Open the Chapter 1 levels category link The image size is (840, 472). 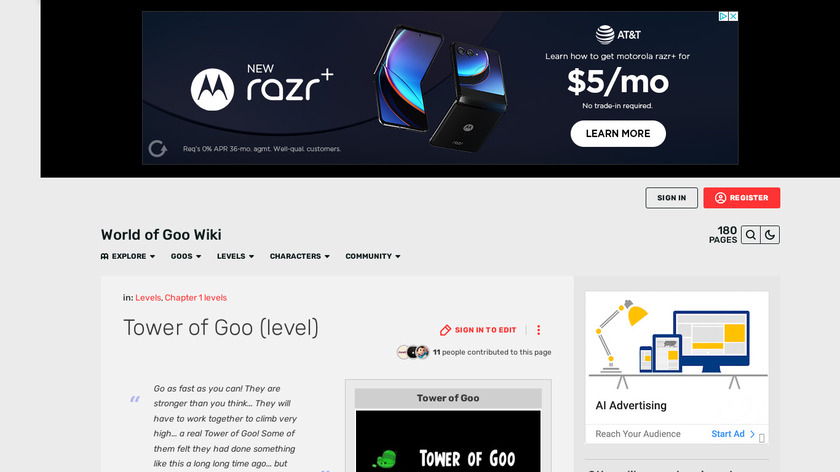tap(196, 298)
